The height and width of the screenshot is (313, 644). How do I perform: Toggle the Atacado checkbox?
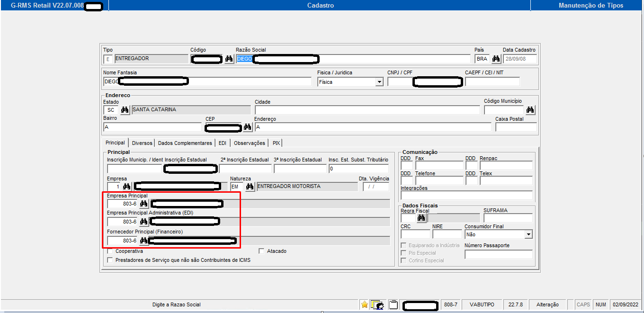coord(262,251)
